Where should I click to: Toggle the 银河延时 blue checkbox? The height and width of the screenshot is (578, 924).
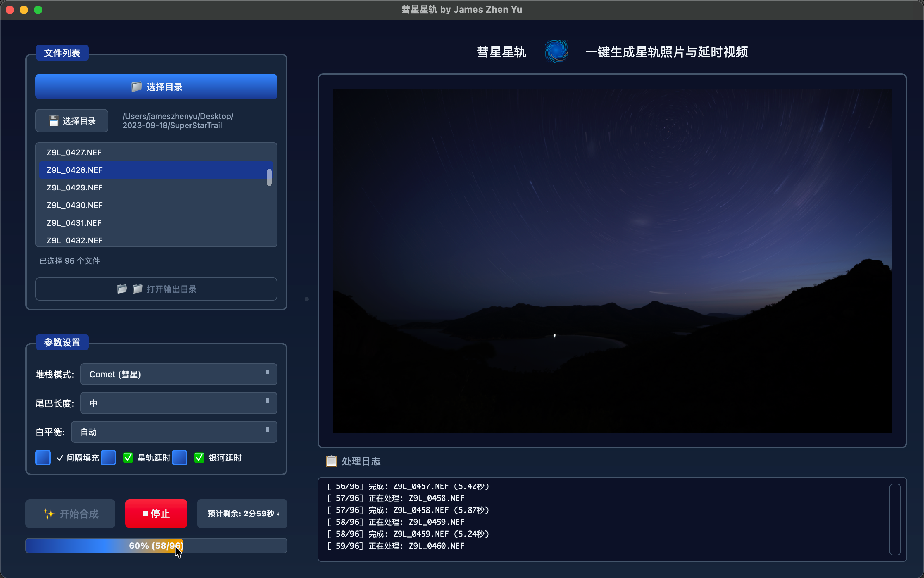click(x=180, y=458)
